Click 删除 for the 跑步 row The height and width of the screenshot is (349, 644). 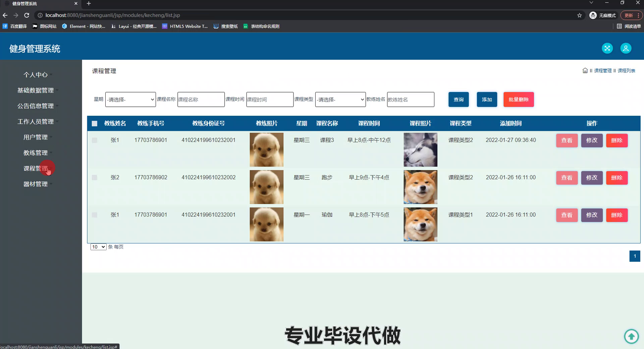[x=617, y=178]
